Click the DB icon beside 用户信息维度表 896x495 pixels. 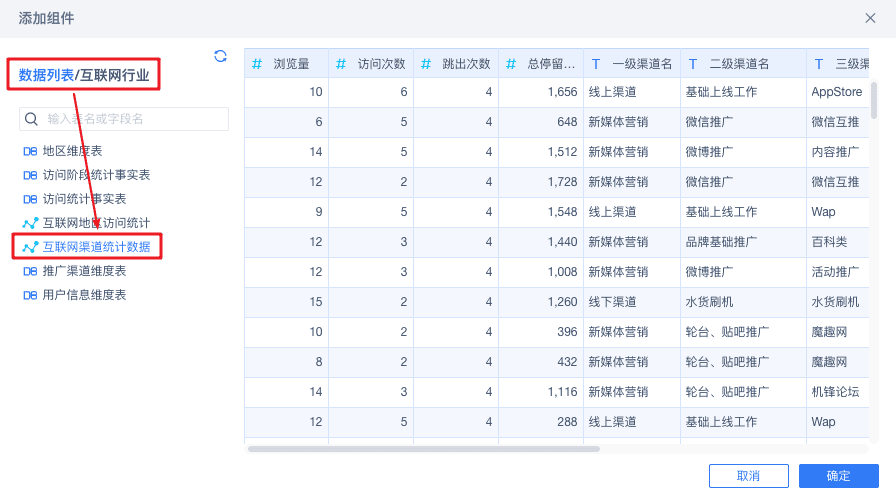pyautogui.click(x=30, y=295)
